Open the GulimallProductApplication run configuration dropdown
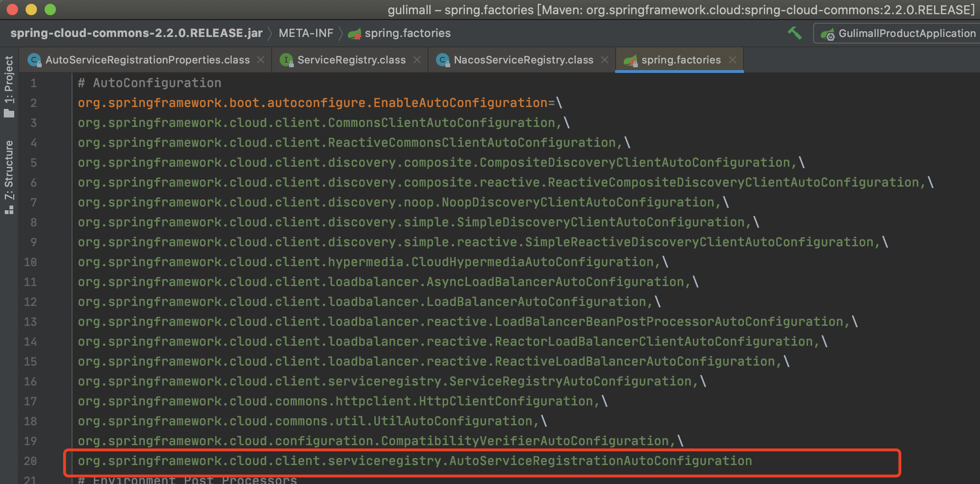The height and width of the screenshot is (484, 980). click(898, 33)
